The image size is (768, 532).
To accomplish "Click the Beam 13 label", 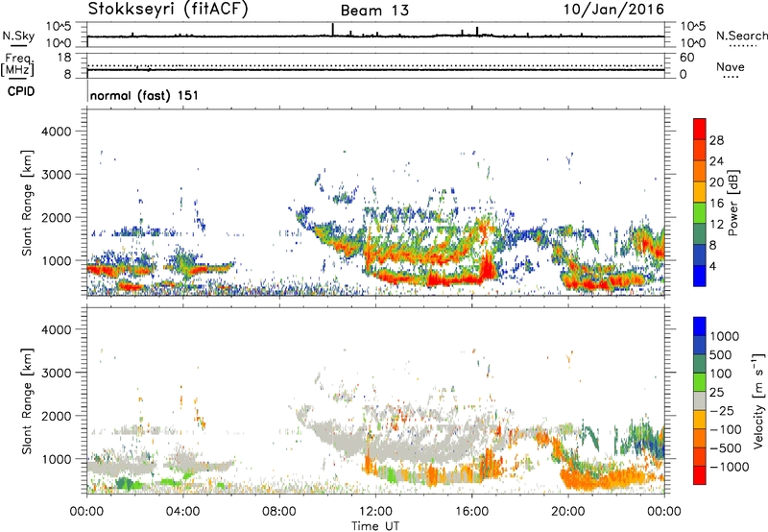I will click(374, 11).
